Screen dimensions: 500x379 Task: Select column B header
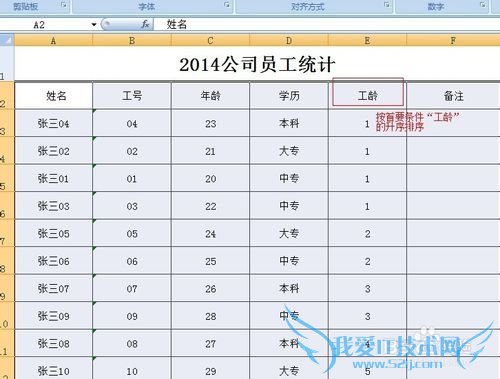coord(132,40)
